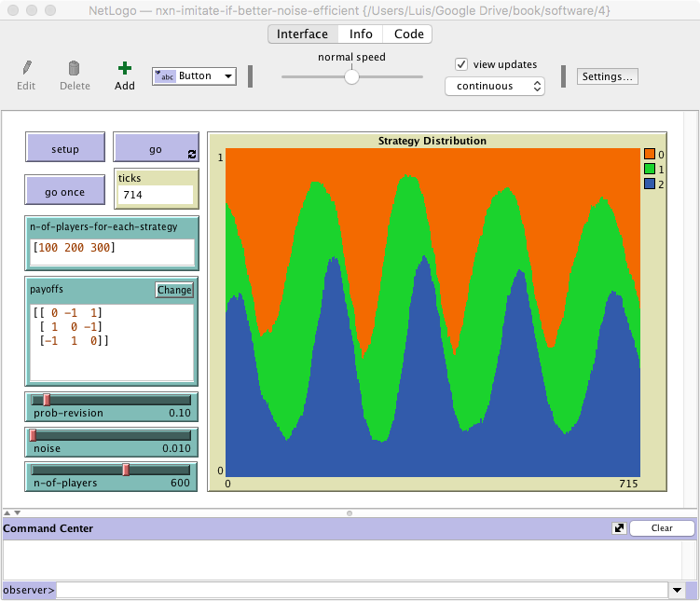This screenshot has height=601, width=700.
Task: Click the Delete trash can icon
Action: click(75, 68)
